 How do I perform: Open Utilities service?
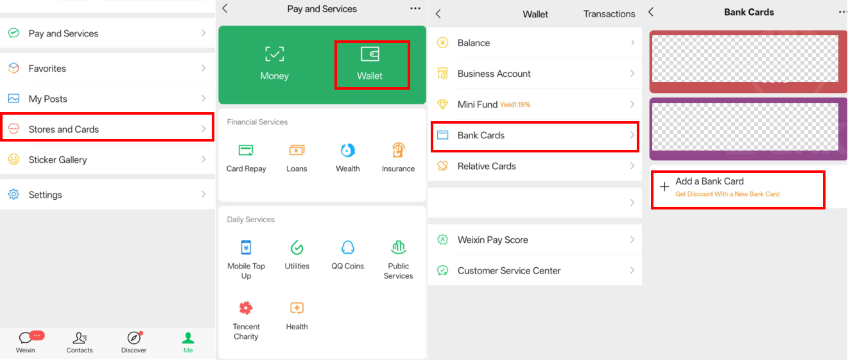297,255
